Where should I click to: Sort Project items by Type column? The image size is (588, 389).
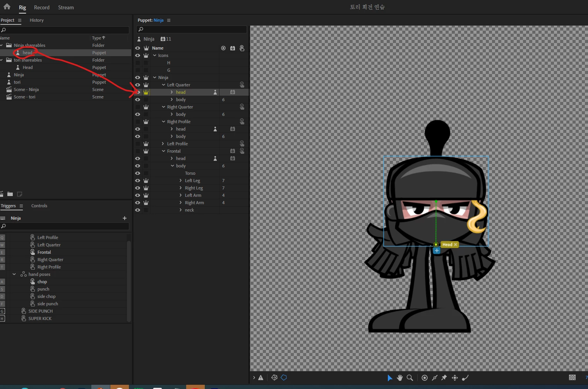pyautogui.click(x=98, y=38)
